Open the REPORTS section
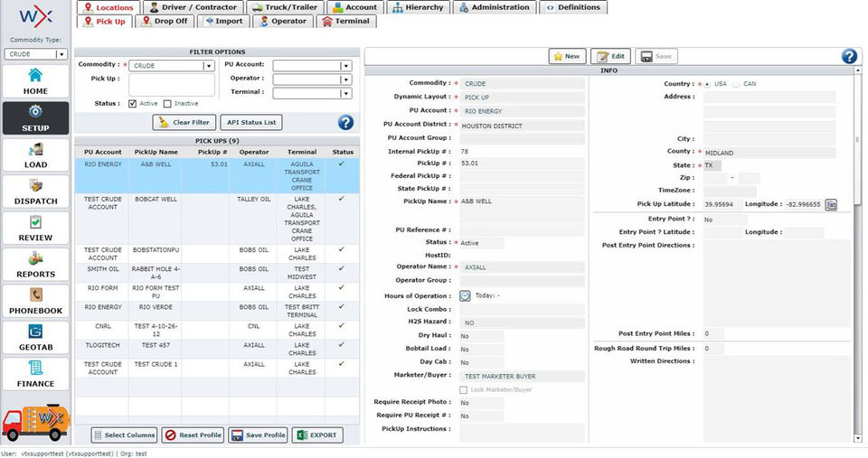This screenshot has width=868, height=458. pyautogui.click(x=35, y=265)
